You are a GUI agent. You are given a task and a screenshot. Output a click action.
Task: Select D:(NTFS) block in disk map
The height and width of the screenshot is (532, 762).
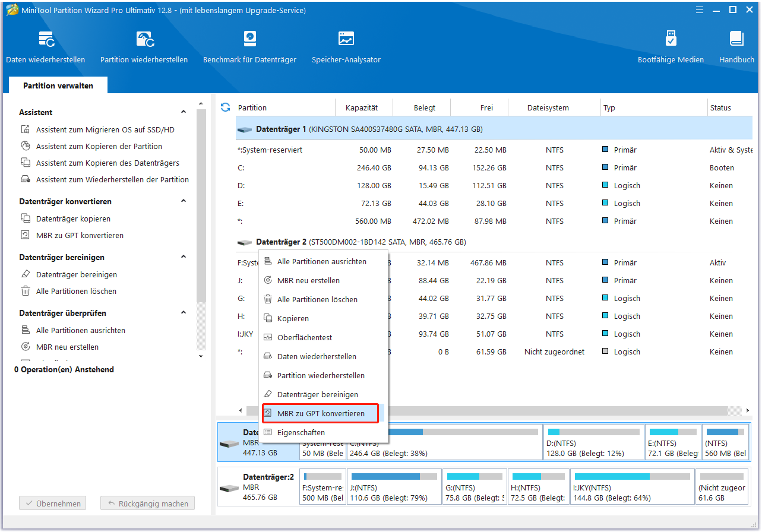[x=593, y=442]
